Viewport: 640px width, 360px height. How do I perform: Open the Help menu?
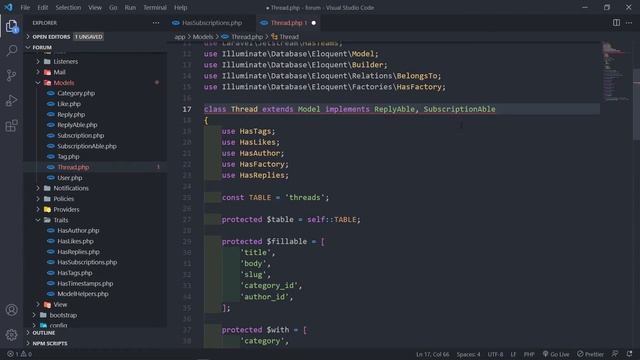click(180, 8)
